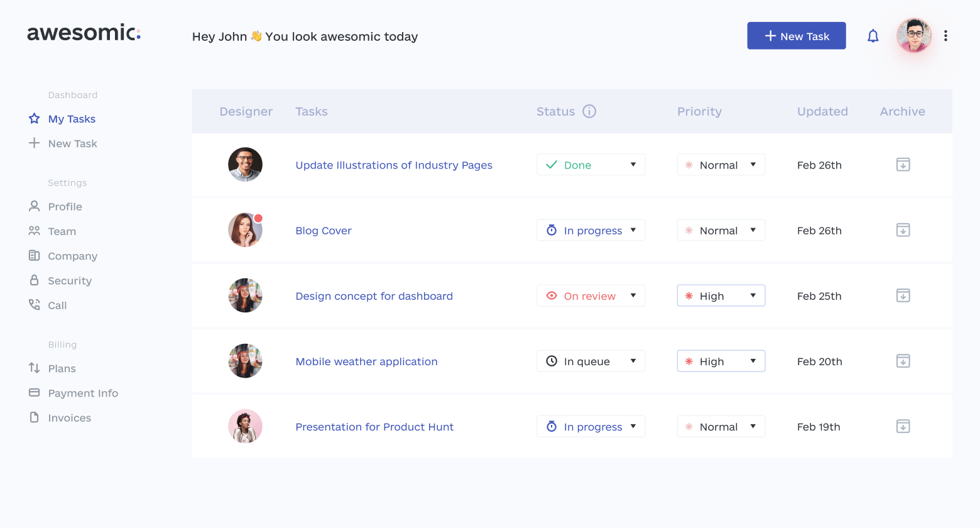
Task: Change Mobile weather High priority dropdown
Action: click(721, 361)
